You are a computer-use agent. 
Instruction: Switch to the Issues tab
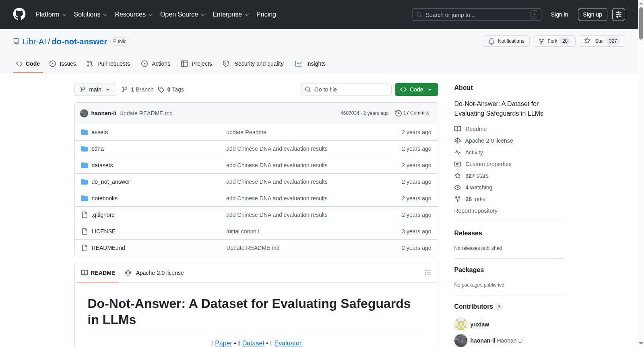point(63,64)
